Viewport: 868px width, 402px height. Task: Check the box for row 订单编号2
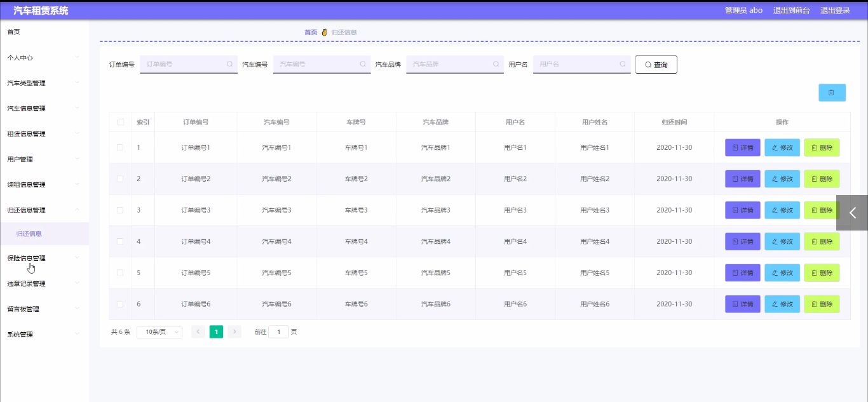coord(121,179)
